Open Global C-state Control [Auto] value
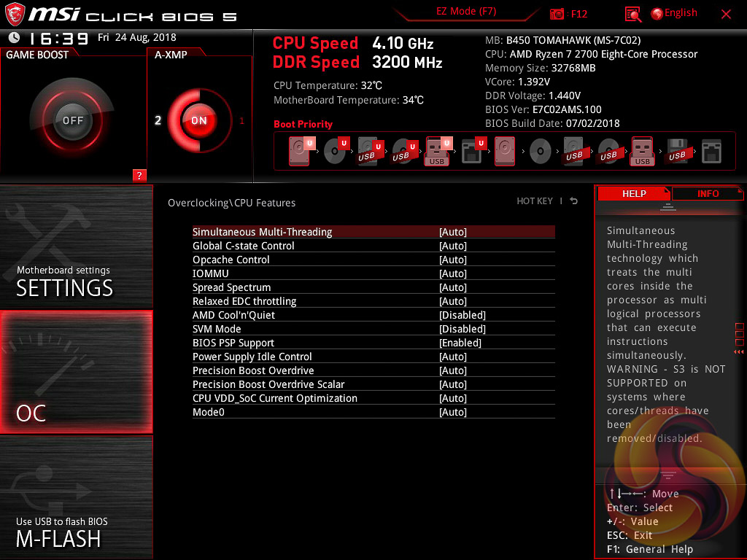The image size is (747, 560). click(452, 246)
